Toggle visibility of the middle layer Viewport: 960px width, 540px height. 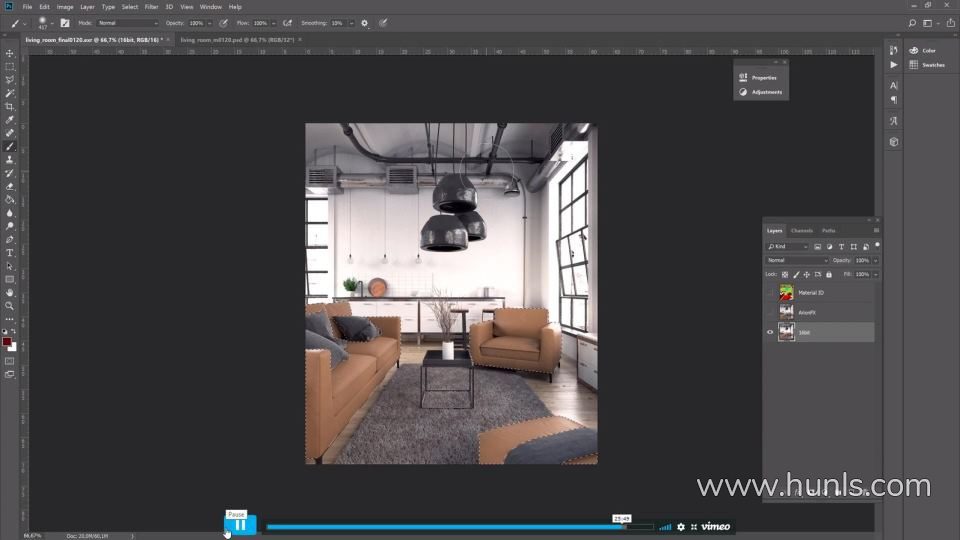(x=769, y=313)
